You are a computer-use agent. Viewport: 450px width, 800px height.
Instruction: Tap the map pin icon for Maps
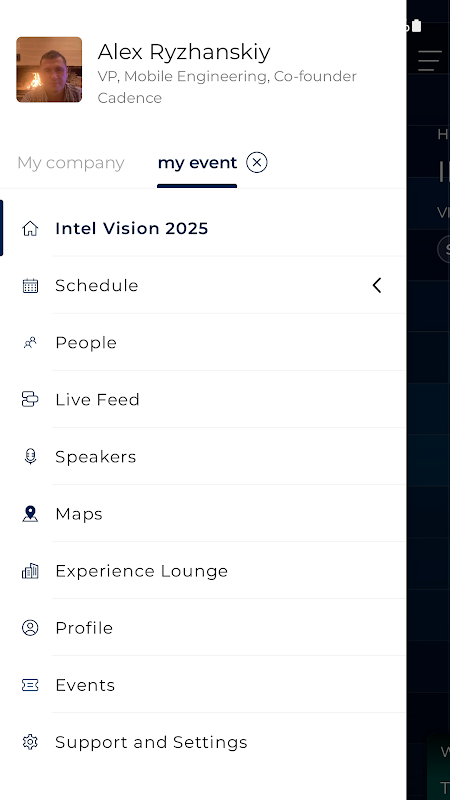30,514
